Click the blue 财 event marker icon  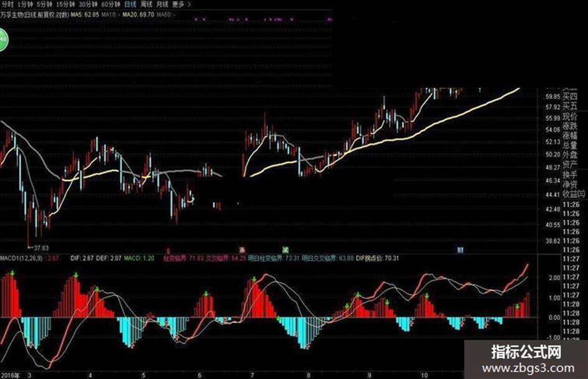coord(460,250)
